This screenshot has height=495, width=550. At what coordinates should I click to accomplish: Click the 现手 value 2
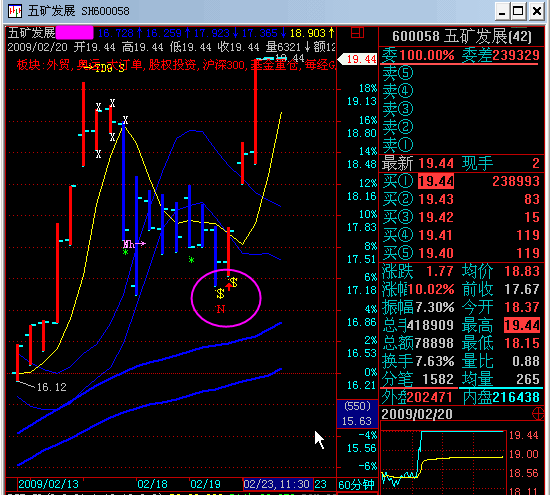[x=535, y=163]
